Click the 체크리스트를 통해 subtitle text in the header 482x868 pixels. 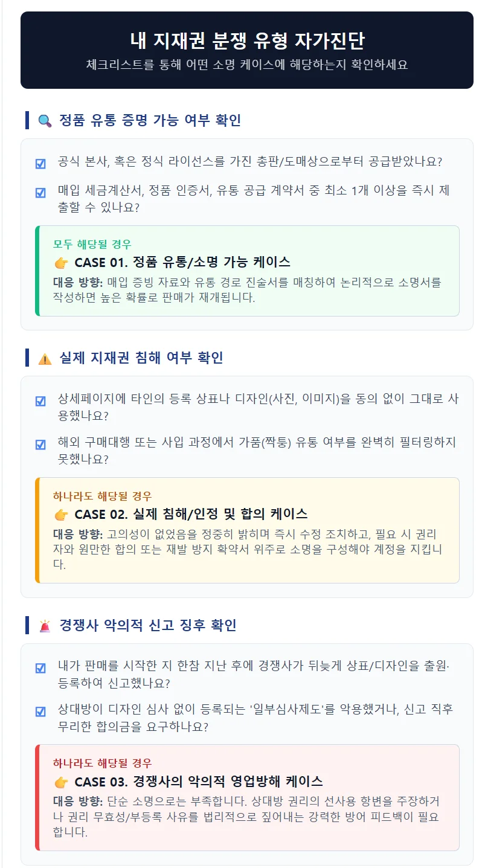coord(247,64)
